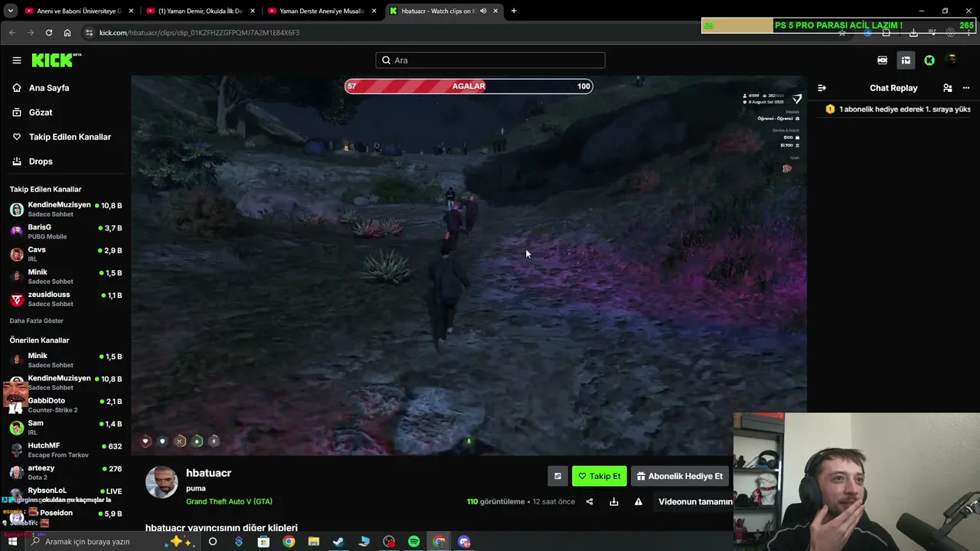This screenshot has width=980, height=551.
Task: Open chat users icon
Action: (948, 88)
